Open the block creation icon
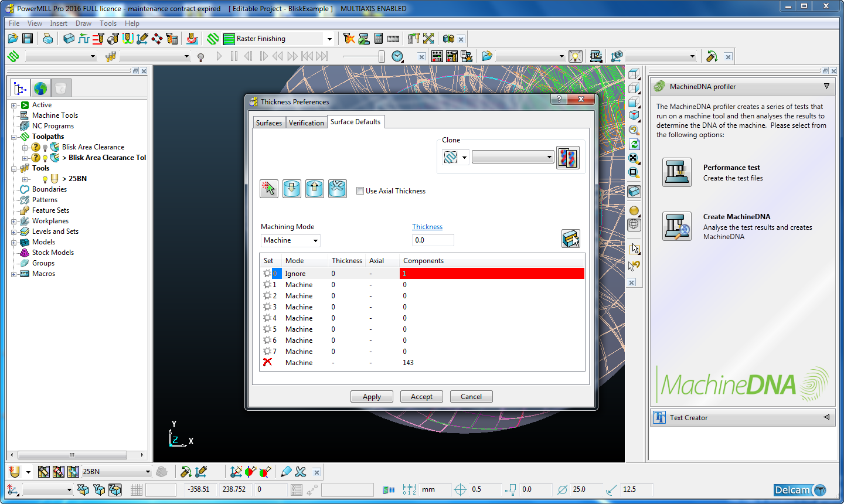This screenshot has height=504, width=844. pyautogui.click(x=69, y=39)
